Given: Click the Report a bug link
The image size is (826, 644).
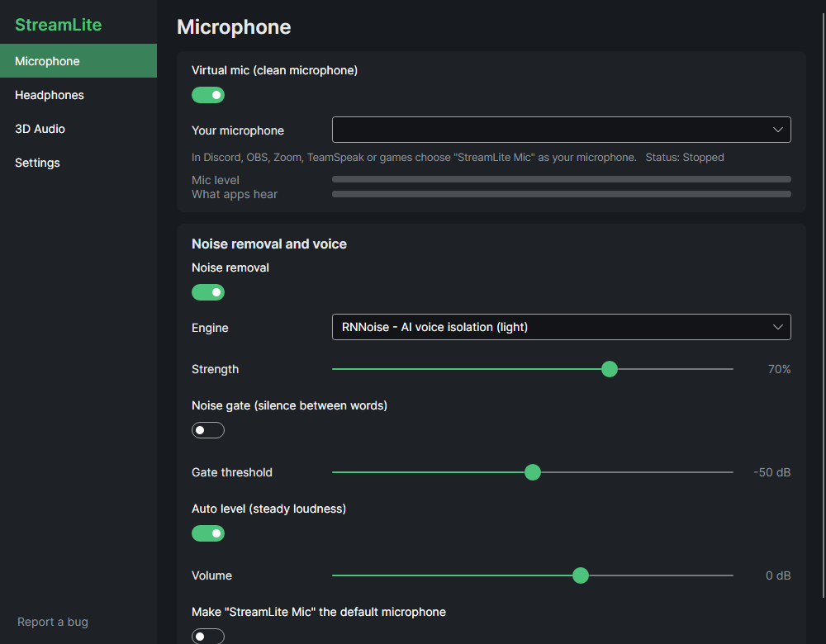Looking at the screenshot, I should [53, 622].
